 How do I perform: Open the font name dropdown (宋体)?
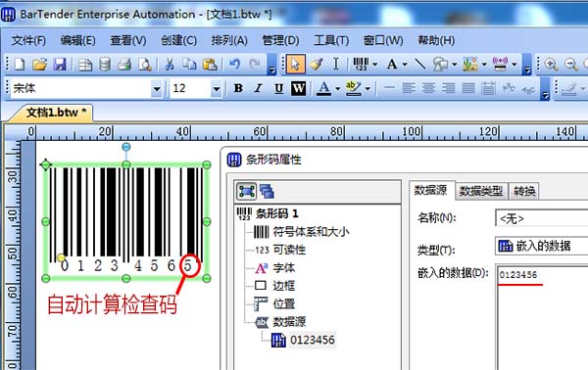[157, 89]
